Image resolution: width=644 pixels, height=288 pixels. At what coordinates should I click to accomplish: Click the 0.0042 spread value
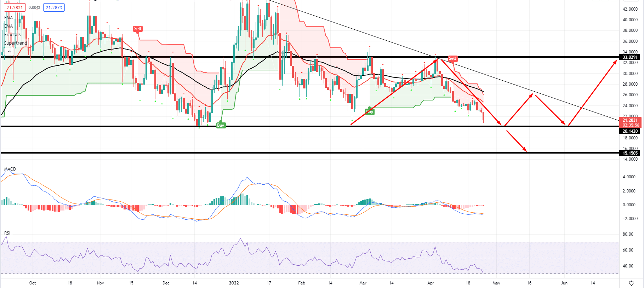(34, 7)
